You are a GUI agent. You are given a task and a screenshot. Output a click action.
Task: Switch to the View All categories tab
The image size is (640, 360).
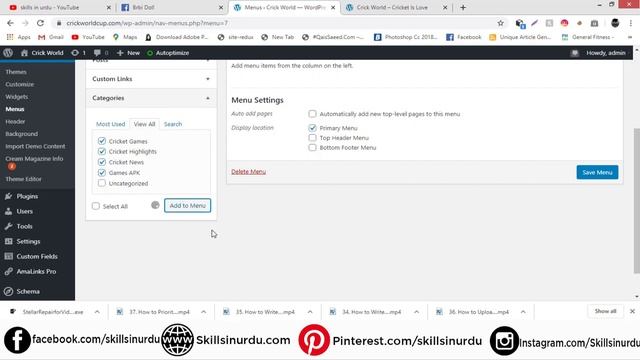144,124
